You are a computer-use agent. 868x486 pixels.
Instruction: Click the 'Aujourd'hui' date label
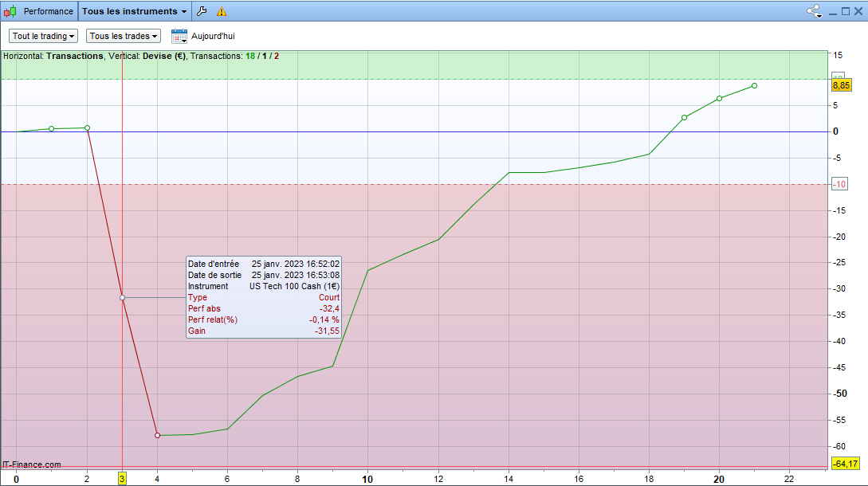tap(213, 36)
